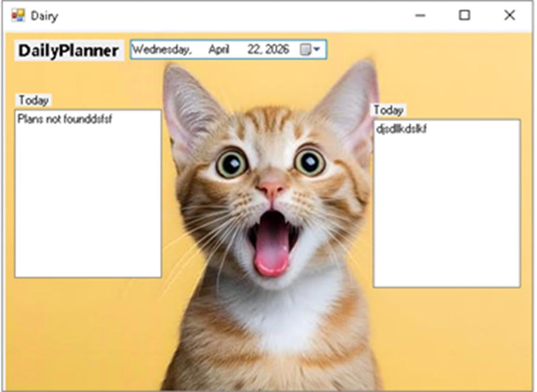Select the weekday 'Wednesday' in date field

pyautogui.click(x=161, y=50)
